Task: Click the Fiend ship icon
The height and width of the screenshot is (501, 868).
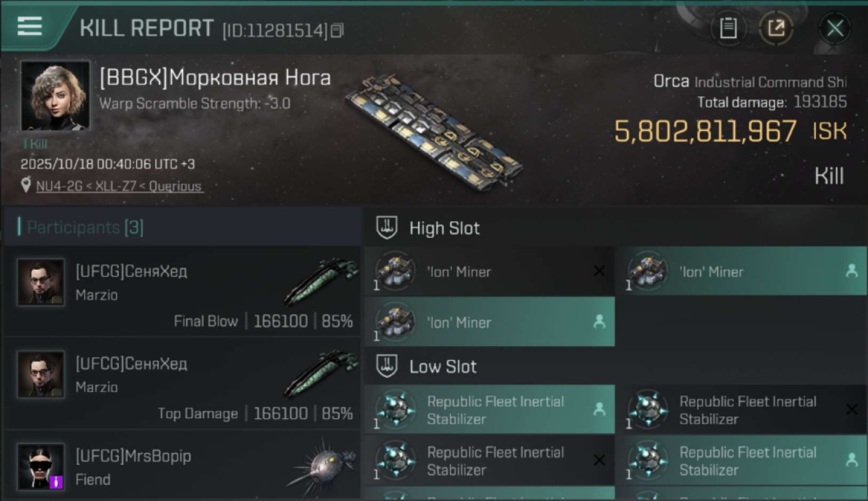Action: point(324,466)
